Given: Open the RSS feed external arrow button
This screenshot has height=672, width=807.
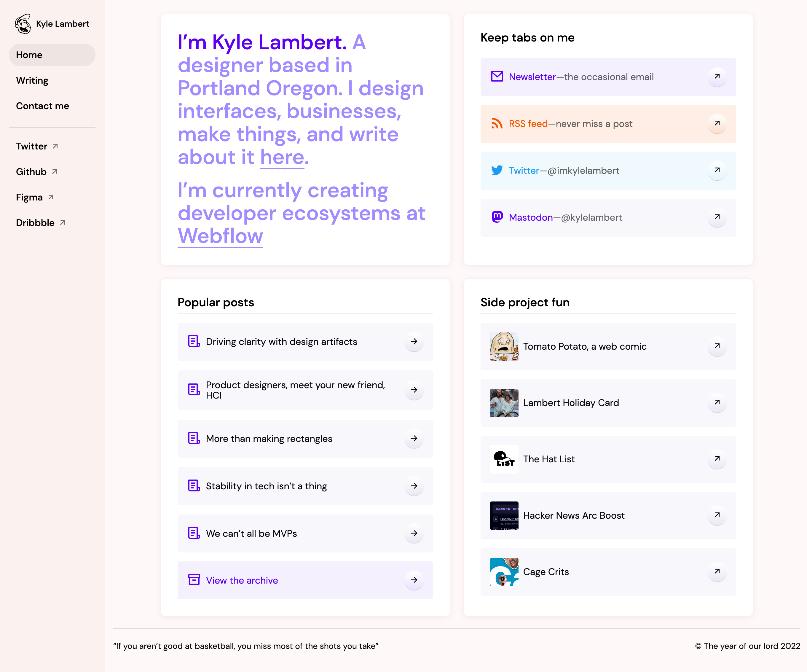Looking at the screenshot, I should tap(717, 123).
